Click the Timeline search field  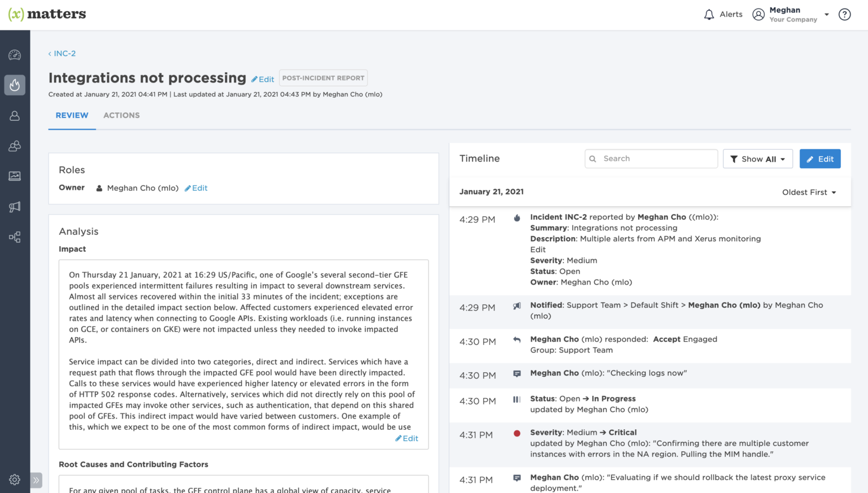click(657, 159)
